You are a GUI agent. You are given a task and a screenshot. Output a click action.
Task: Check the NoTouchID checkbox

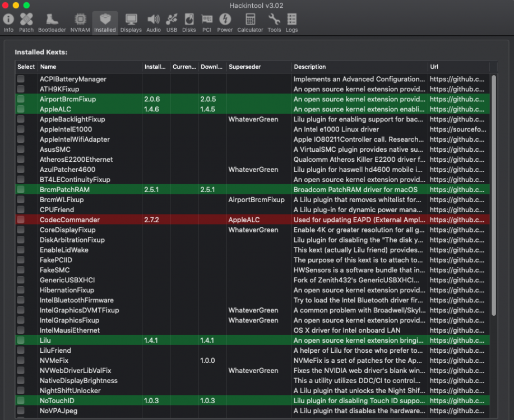click(21, 400)
